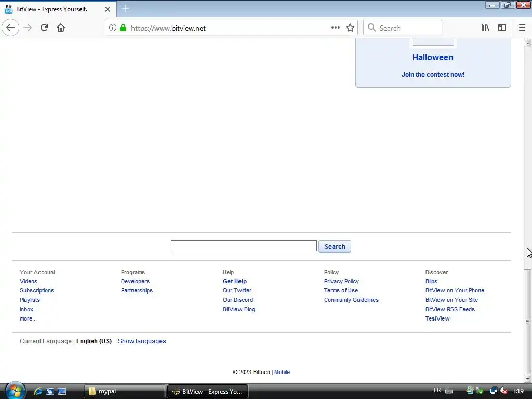The height and width of the screenshot is (399, 532).
Task: Click the forward navigation arrow
Action: point(28,28)
